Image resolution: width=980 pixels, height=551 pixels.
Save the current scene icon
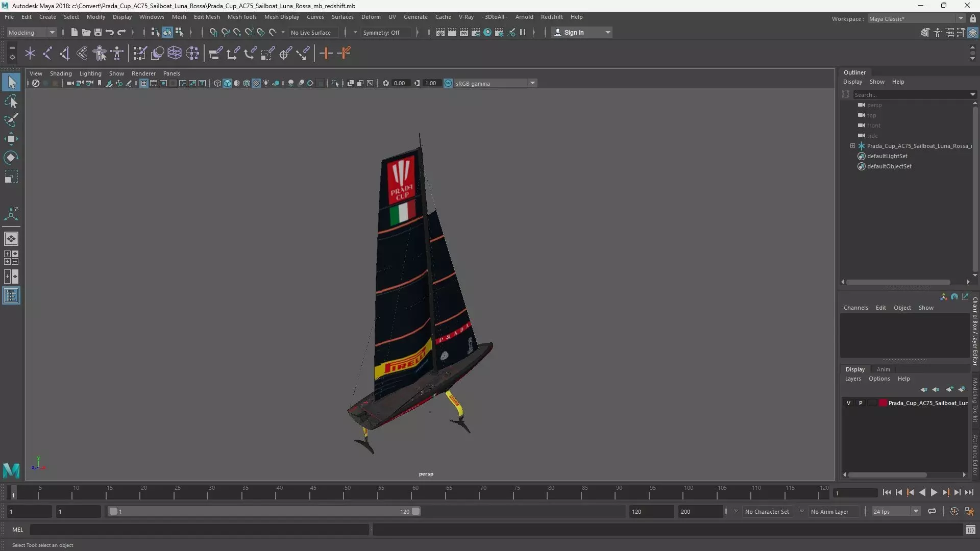97,32
